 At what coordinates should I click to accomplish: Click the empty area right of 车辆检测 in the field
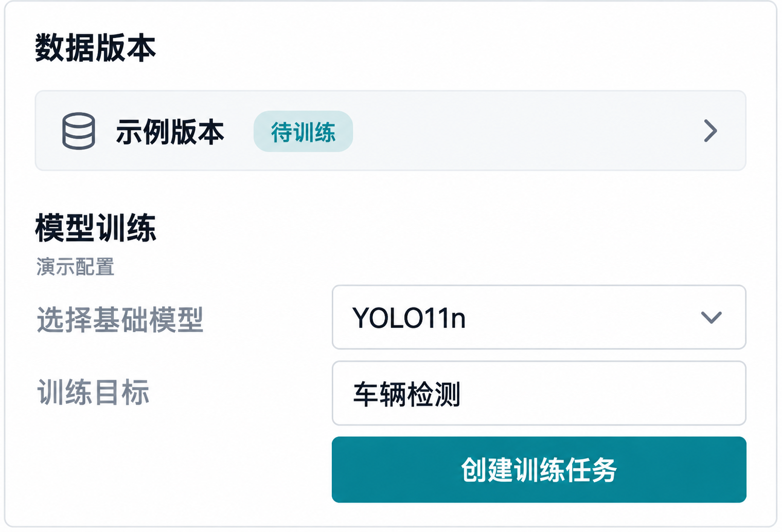pos(602,393)
